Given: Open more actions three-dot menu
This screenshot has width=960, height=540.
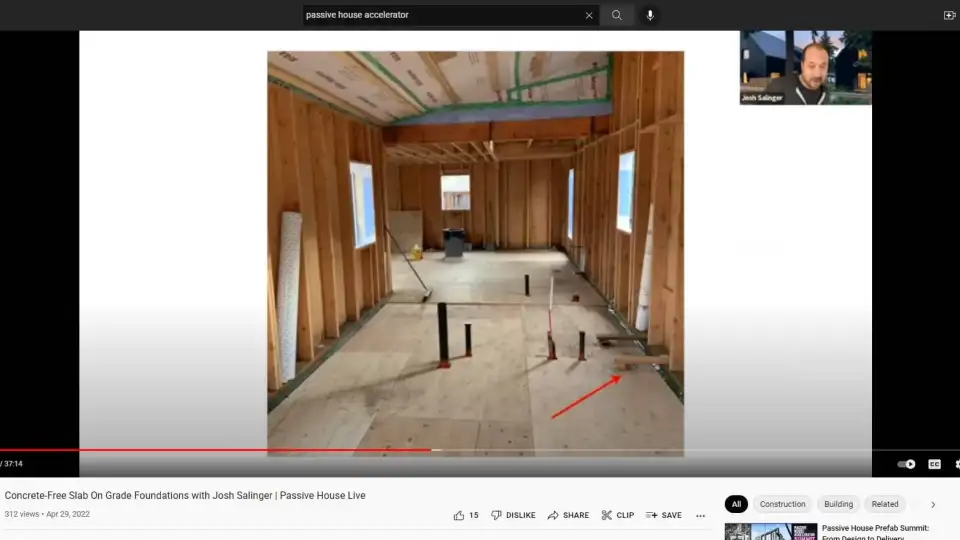Looking at the screenshot, I should 700,516.
